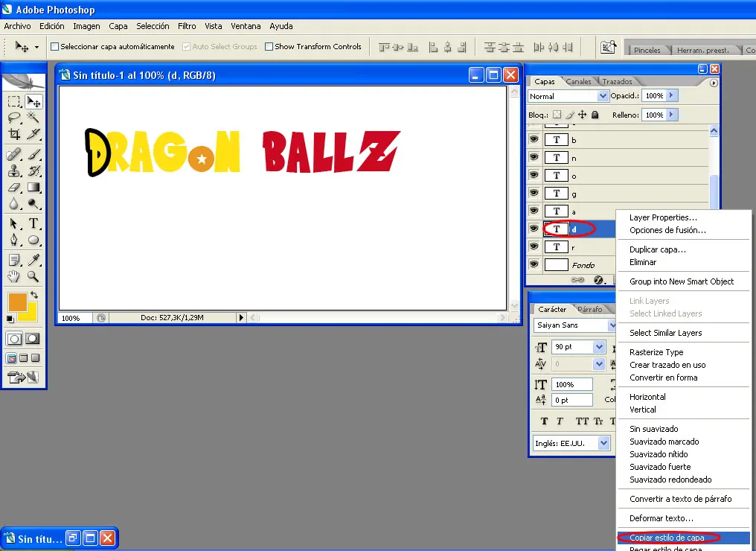
Task: Click the All Caps TT button
Action: 582,421
